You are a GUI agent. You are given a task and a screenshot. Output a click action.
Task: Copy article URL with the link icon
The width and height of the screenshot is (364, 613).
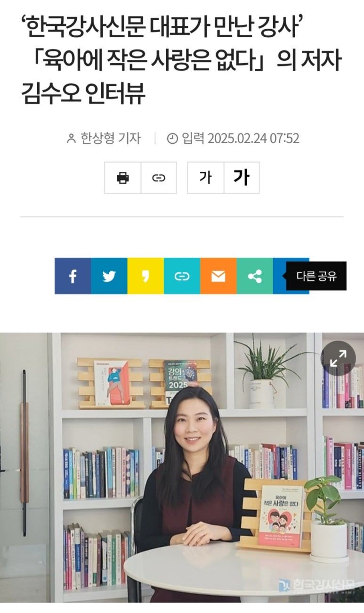[159, 178]
